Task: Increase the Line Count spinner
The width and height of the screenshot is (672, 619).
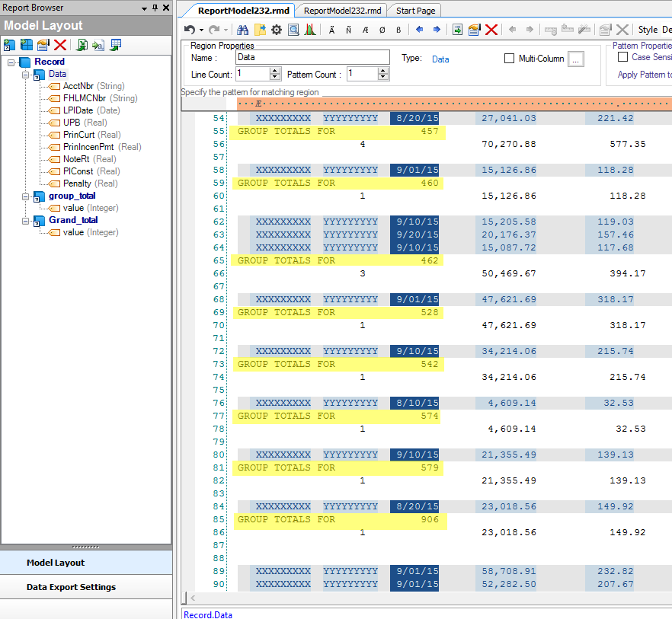Action: tap(275, 71)
